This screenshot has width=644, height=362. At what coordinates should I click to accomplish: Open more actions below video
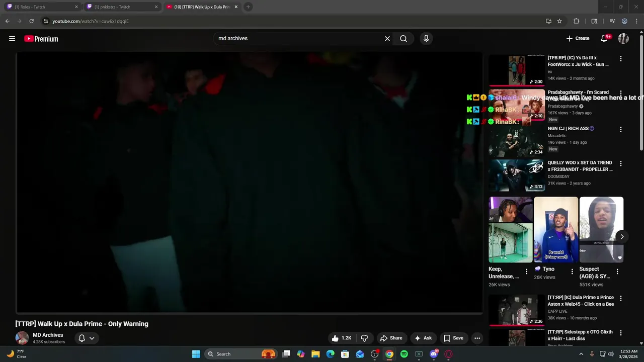click(477, 338)
